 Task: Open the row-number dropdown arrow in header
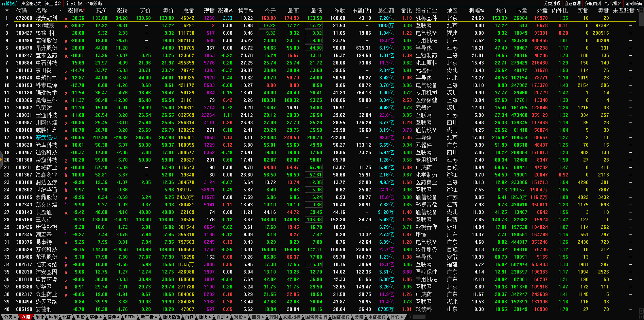pyautogui.click(x=7, y=11)
